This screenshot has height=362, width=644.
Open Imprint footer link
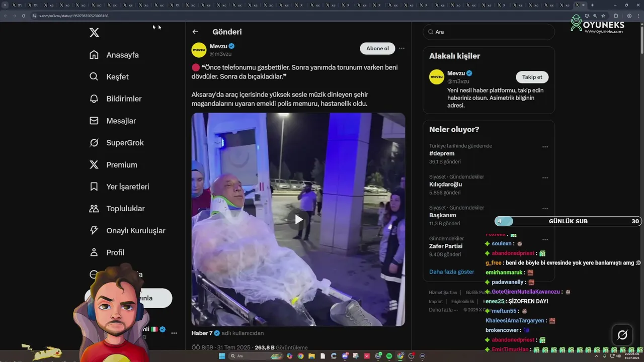(436, 301)
